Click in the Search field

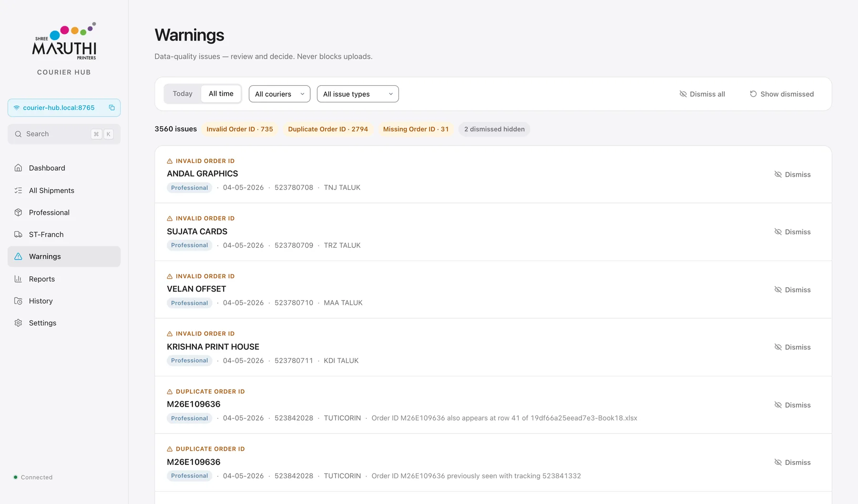64,134
